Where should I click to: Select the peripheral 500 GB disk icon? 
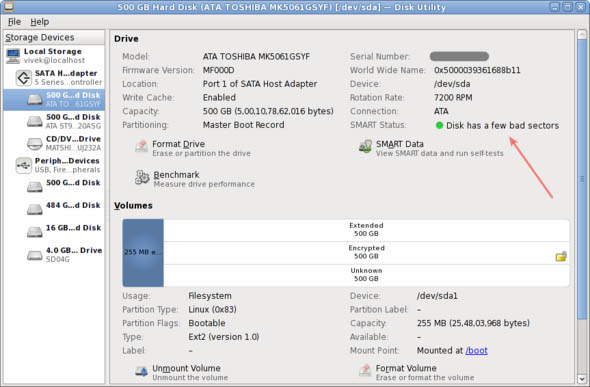point(35,187)
